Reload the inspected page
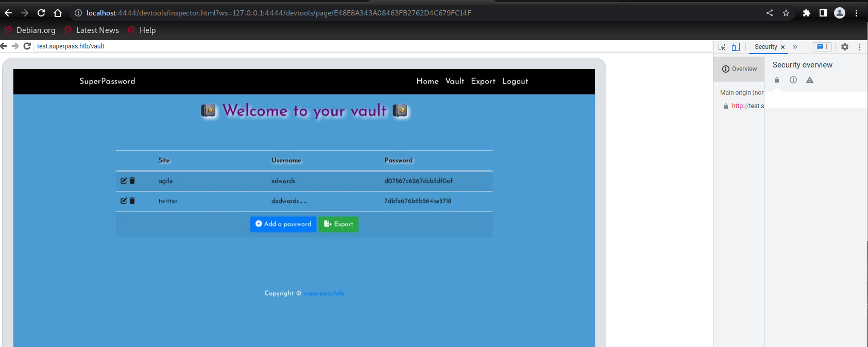Image resolution: width=868 pixels, height=347 pixels. 27,46
